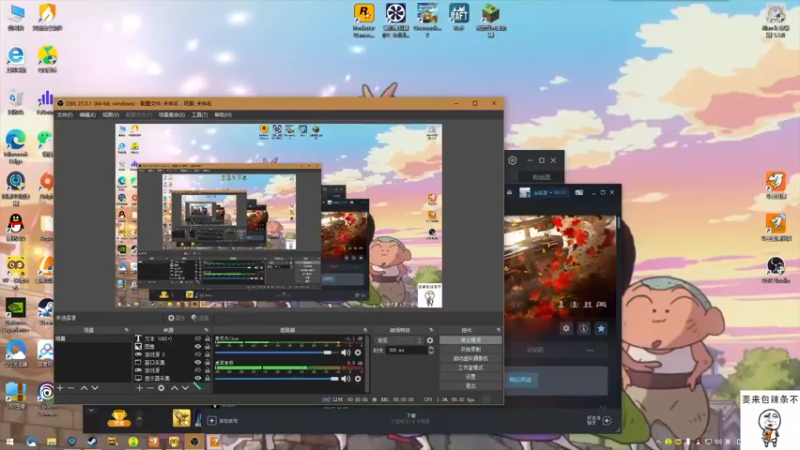Enable Studio Mode in OBS controls
Image resolution: width=800 pixels, height=450 pixels.
pyautogui.click(x=470, y=367)
